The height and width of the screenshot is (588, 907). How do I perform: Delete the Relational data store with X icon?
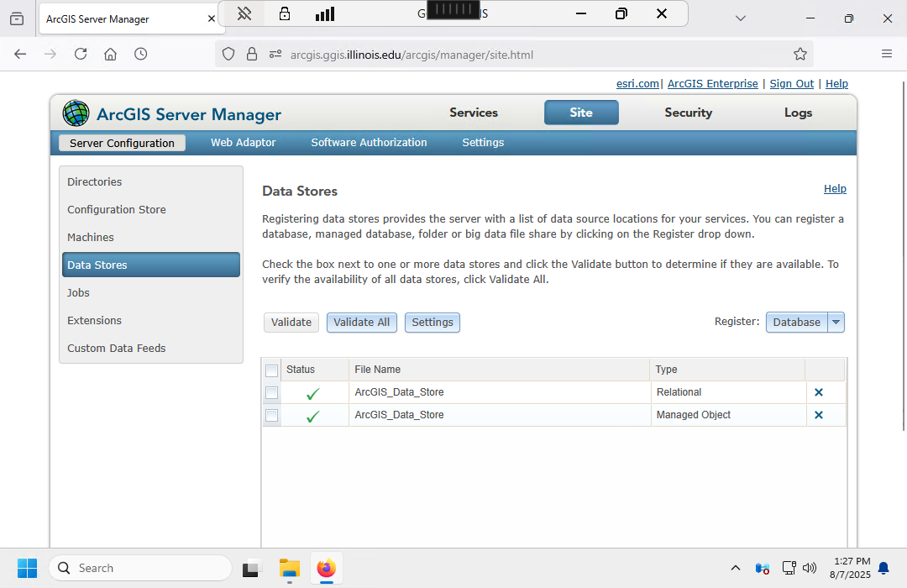coord(819,392)
